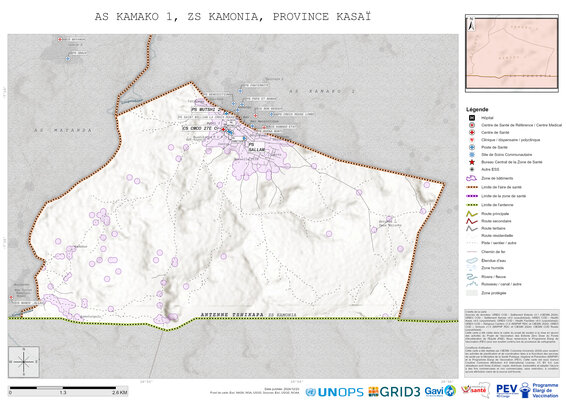Click the Chemin de fer legend text
This screenshot has height=400, width=566.
click(493, 252)
